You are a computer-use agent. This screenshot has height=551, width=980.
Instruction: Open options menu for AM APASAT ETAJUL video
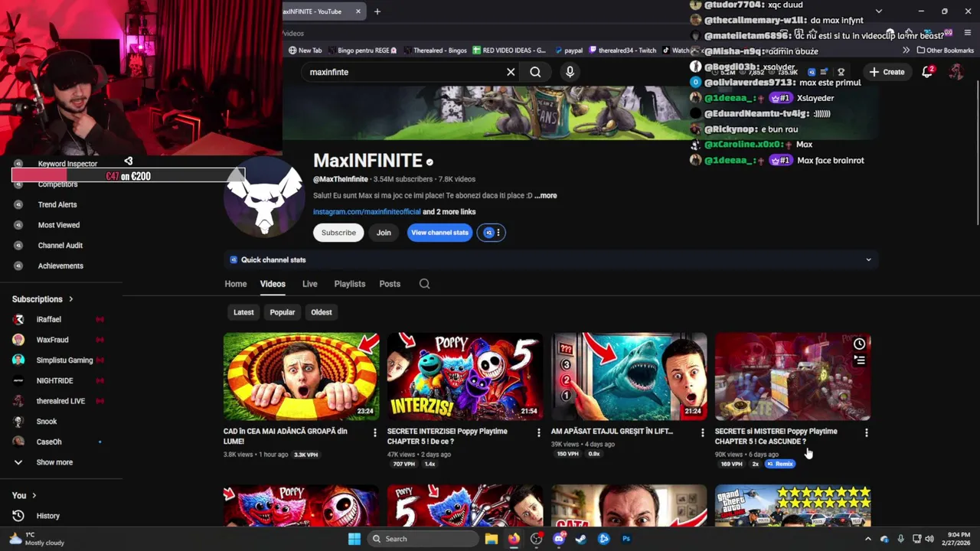point(702,432)
